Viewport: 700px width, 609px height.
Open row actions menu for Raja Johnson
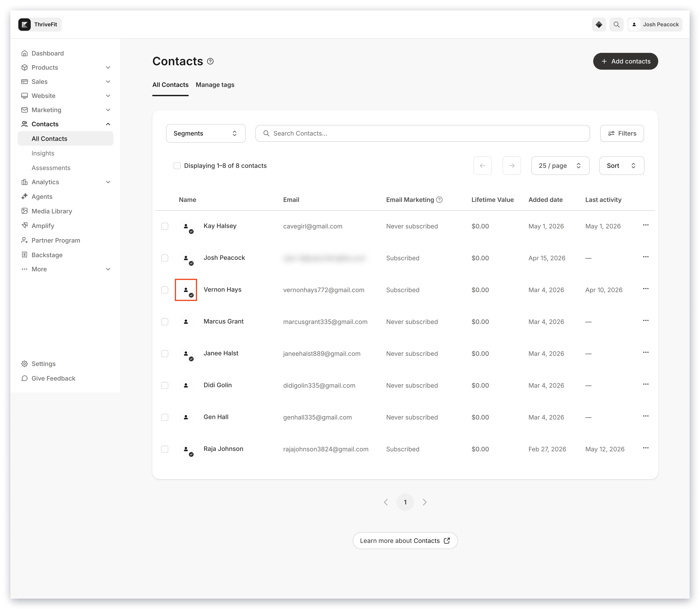coord(646,448)
